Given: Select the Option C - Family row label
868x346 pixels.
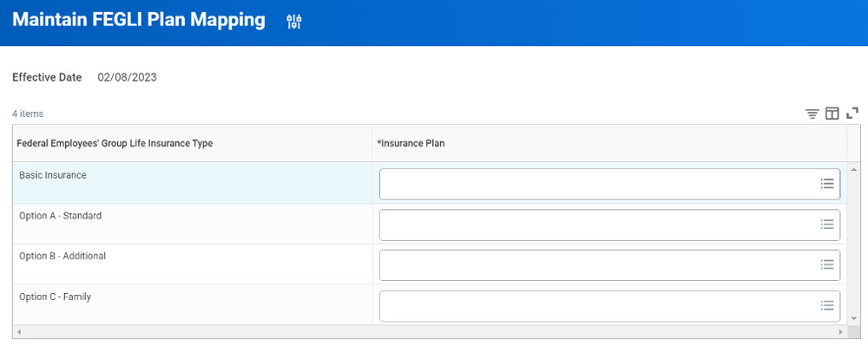Looking at the screenshot, I should click(x=55, y=297).
